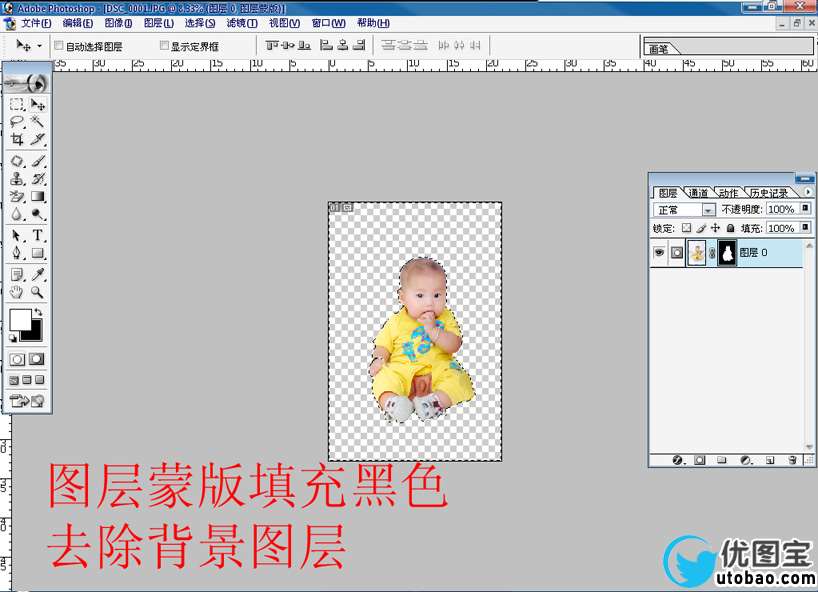Select the Eyedropper tool

click(37, 274)
